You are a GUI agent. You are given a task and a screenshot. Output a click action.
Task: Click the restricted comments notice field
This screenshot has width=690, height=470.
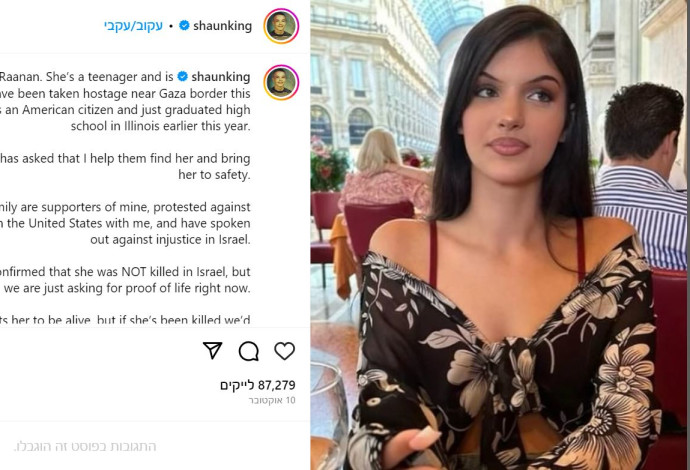pyautogui.click(x=84, y=446)
